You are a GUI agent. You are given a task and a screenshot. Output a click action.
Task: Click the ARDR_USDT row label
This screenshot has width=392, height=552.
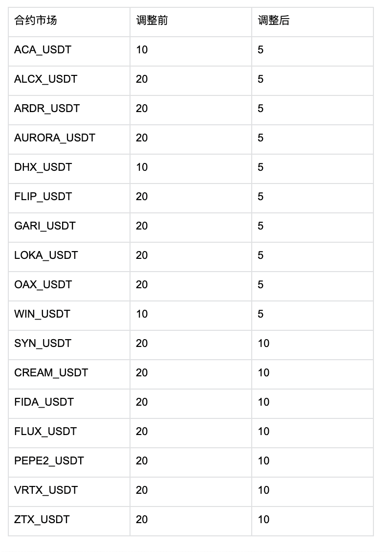tap(47, 109)
